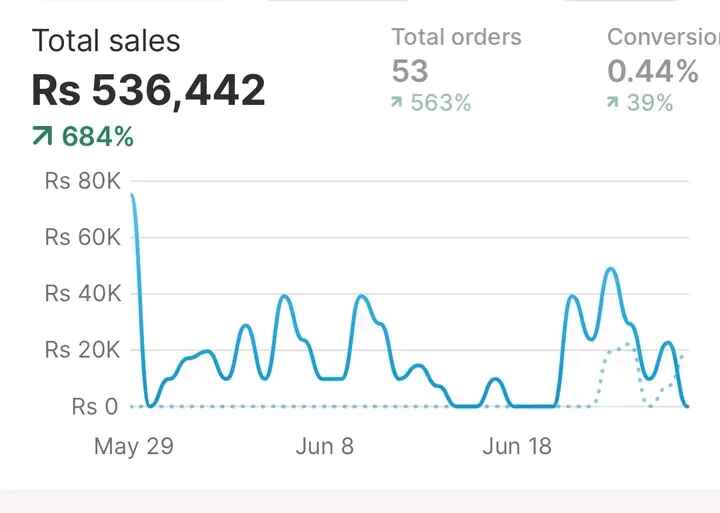Open the Total sales heading
The height and width of the screenshot is (513, 720).
point(106,41)
